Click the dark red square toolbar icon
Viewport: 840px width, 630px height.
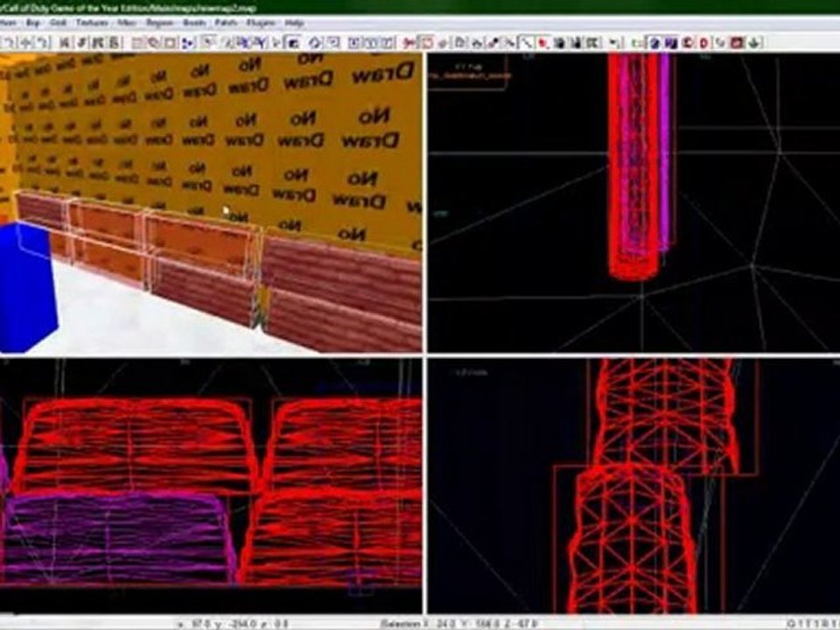pos(738,42)
